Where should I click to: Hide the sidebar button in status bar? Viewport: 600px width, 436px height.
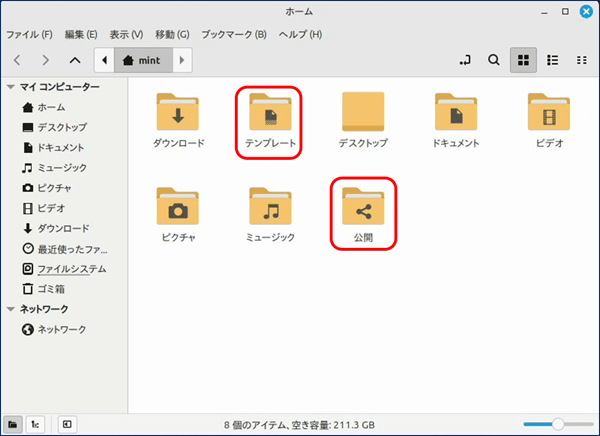click(x=67, y=424)
